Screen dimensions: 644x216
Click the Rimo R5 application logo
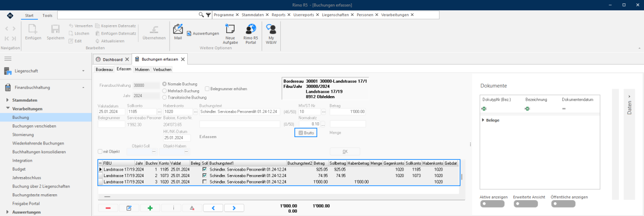click(10, 15)
